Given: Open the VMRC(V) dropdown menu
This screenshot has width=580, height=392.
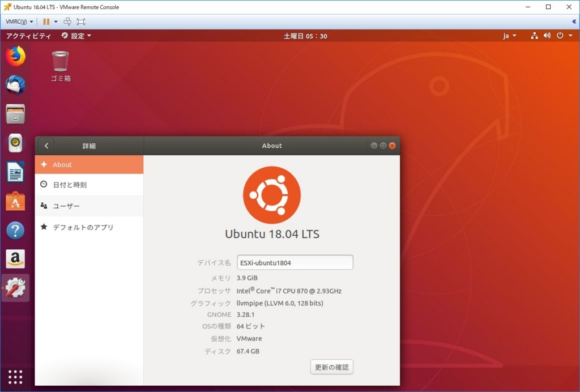Looking at the screenshot, I should (x=19, y=22).
